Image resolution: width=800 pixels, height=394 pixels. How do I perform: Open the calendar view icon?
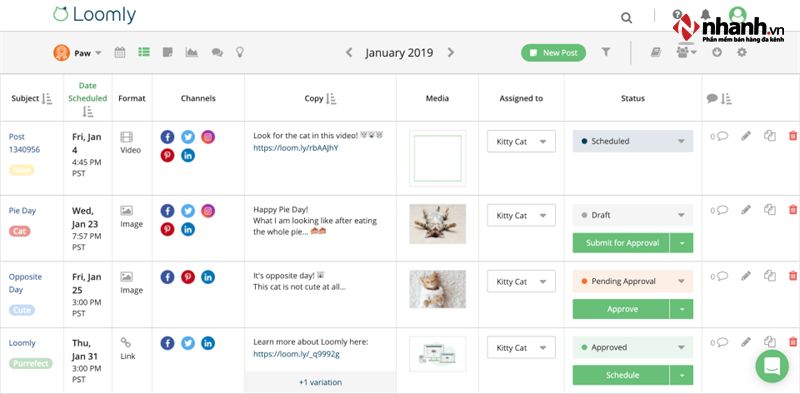pos(120,52)
